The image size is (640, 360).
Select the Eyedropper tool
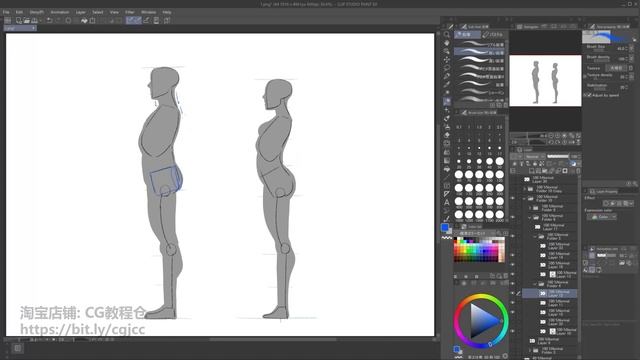tap(447, 84)
